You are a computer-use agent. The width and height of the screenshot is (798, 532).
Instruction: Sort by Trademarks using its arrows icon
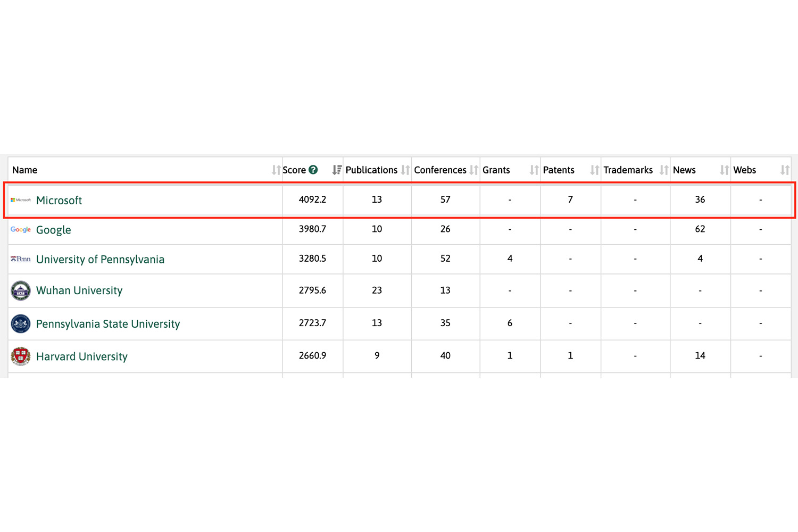[664, 170]
